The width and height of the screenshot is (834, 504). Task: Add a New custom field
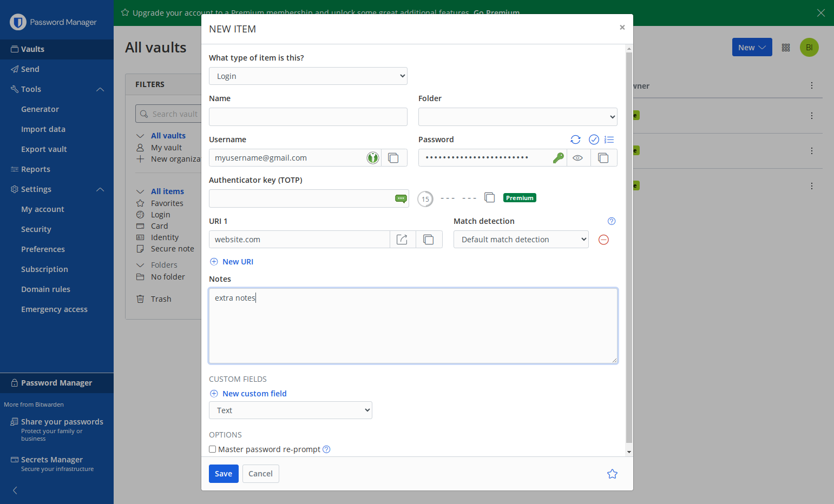tap(248, 394)
